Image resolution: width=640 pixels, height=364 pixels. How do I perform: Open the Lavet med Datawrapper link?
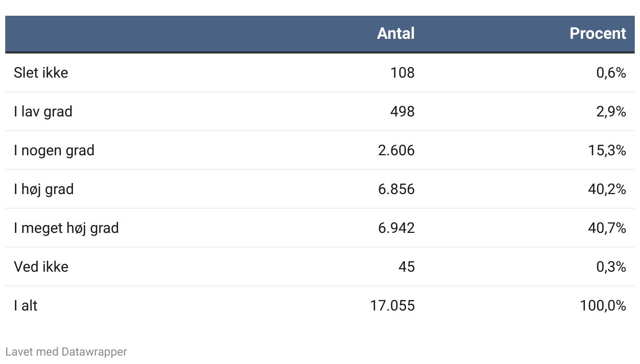(x=66, y=351)
